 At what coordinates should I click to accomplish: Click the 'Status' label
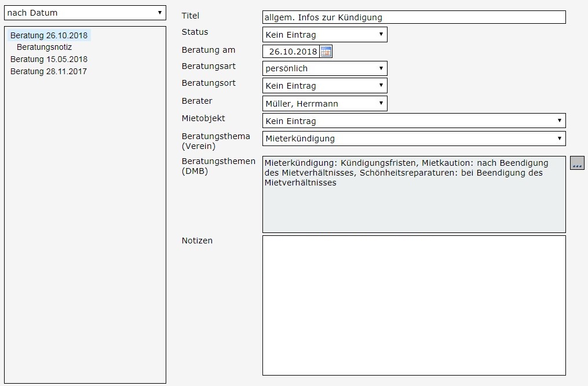pyautogui.click(x=195, y=32)
